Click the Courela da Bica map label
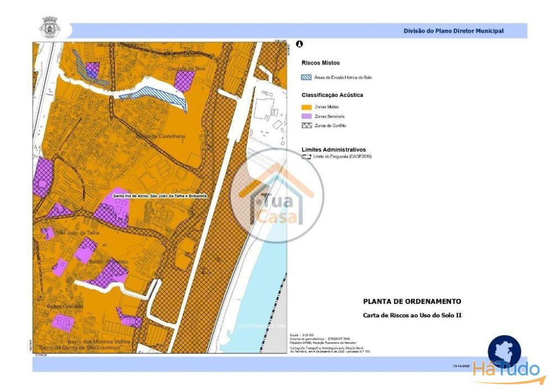The height and width of the screenshot is (392, 553). 187,69
